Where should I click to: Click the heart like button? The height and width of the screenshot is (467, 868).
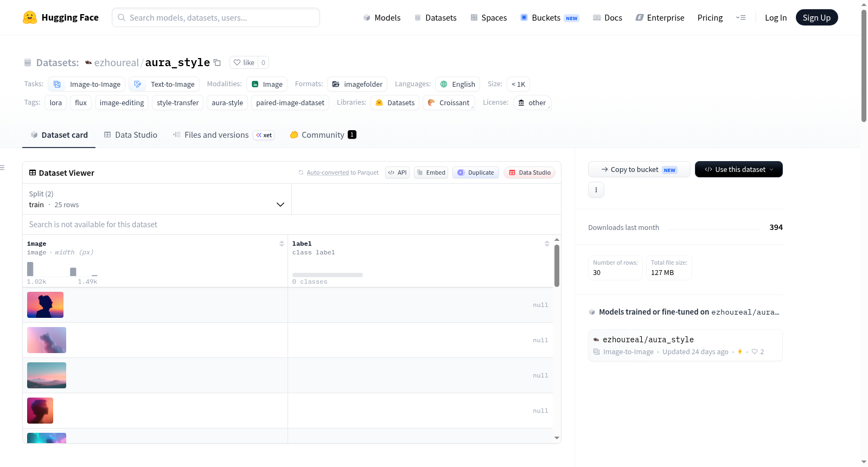point(244,62)
